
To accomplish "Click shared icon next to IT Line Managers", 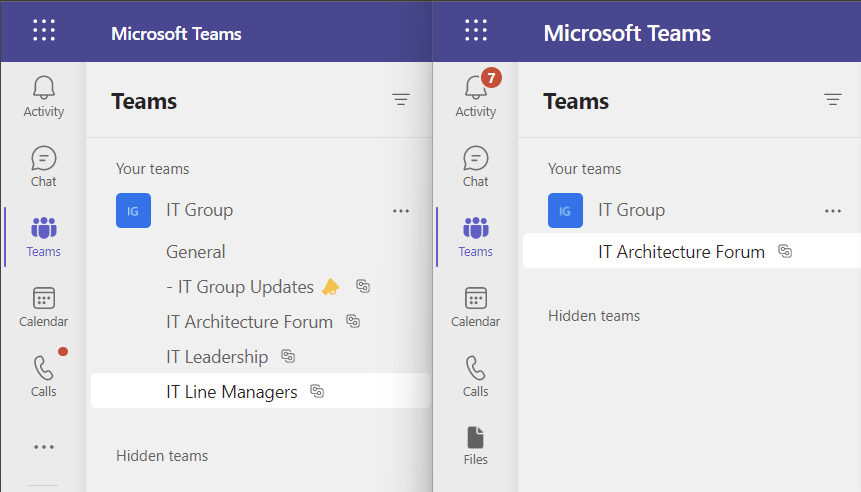I will pos(317,391).
